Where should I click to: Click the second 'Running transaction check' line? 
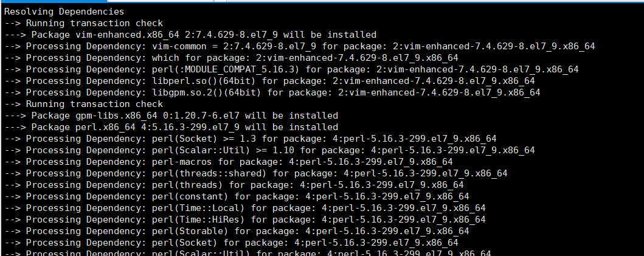(83, 104)
